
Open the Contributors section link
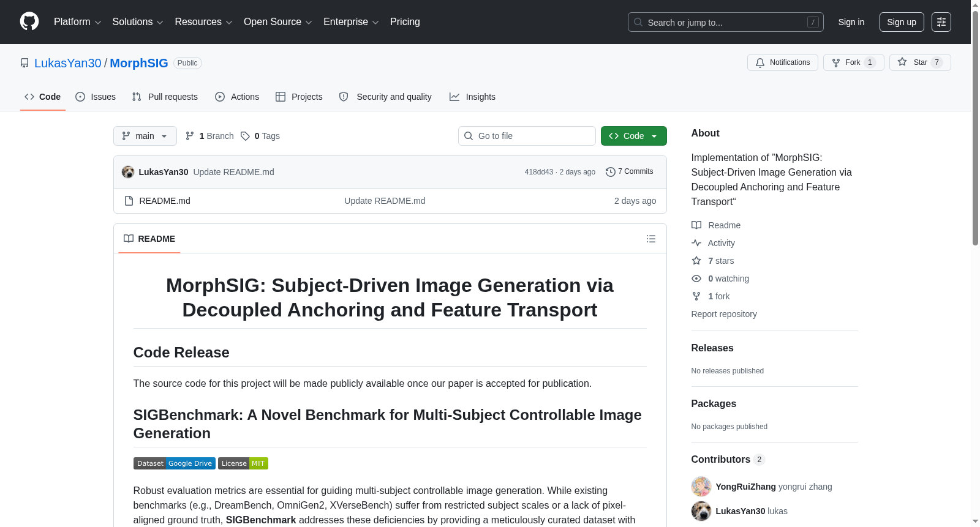tap(728, 459)
